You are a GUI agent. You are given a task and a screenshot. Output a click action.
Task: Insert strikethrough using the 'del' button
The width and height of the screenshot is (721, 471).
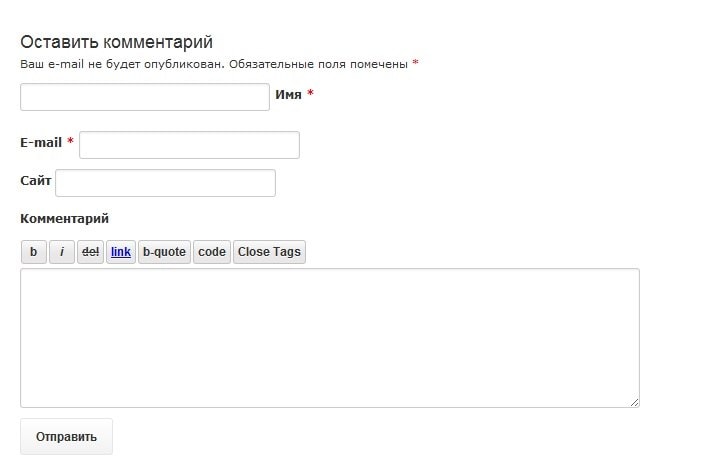coord(90,252)
